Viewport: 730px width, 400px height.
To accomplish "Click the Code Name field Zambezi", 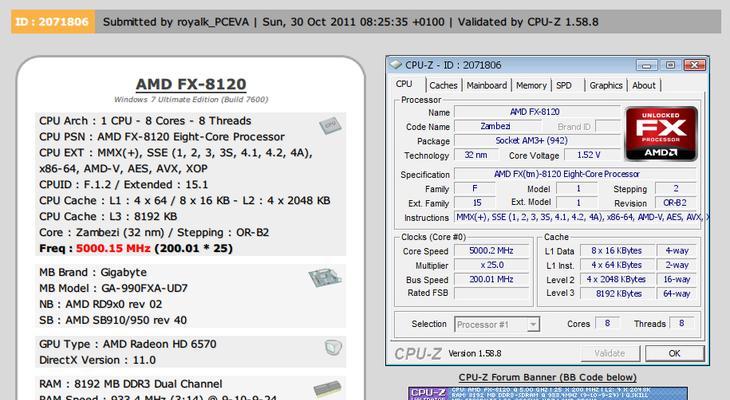I will click(x=498, y=126).
